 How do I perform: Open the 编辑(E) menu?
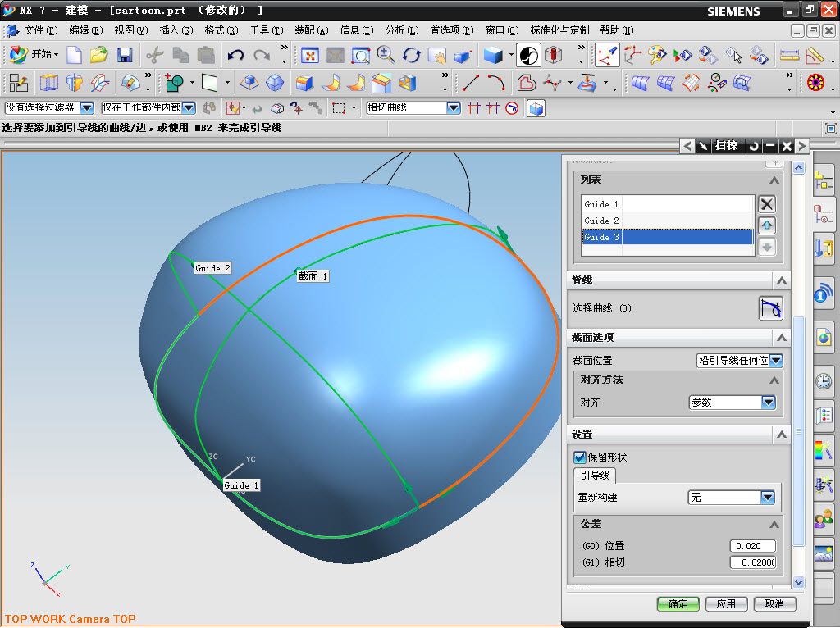85,30
